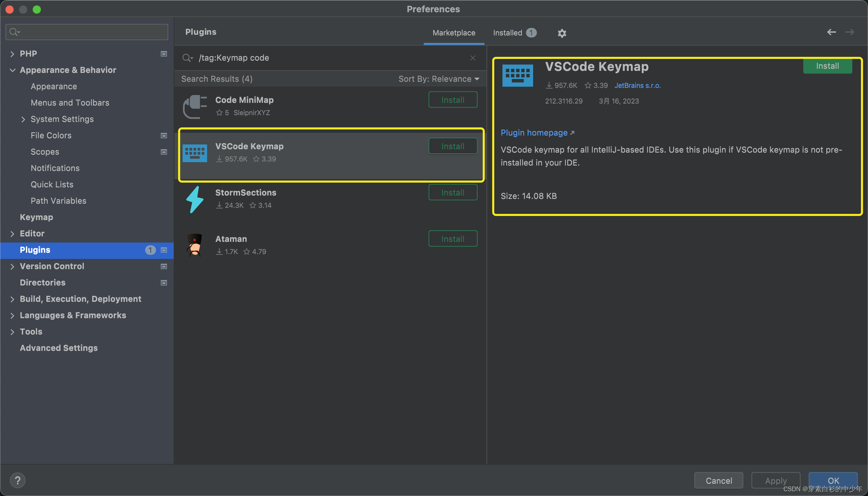868x496 pixels.
Task: Clear the plugin search query
Action: 473,58
